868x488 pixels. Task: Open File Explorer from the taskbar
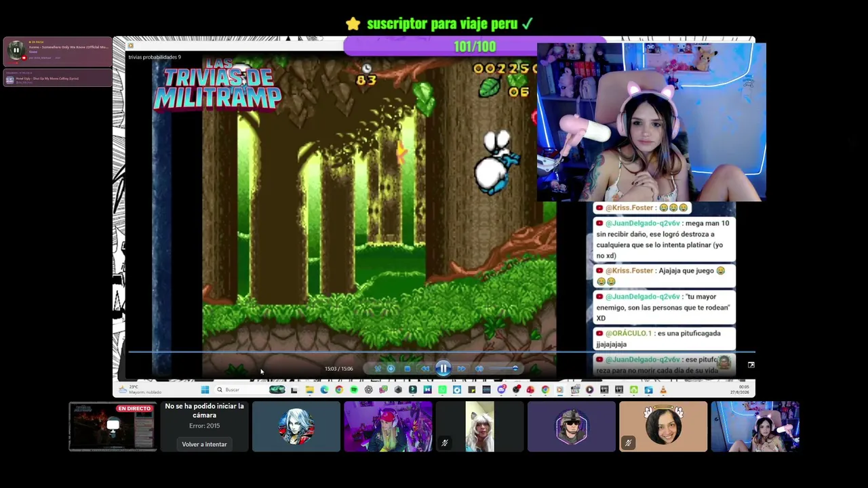(309, 390)
